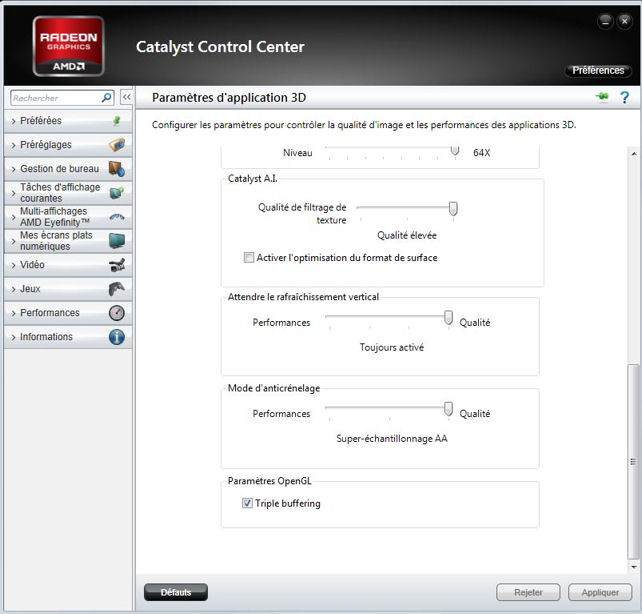642x614 pixels.
Task: Click the scrollbar up arrow
Action: (634, 154)
